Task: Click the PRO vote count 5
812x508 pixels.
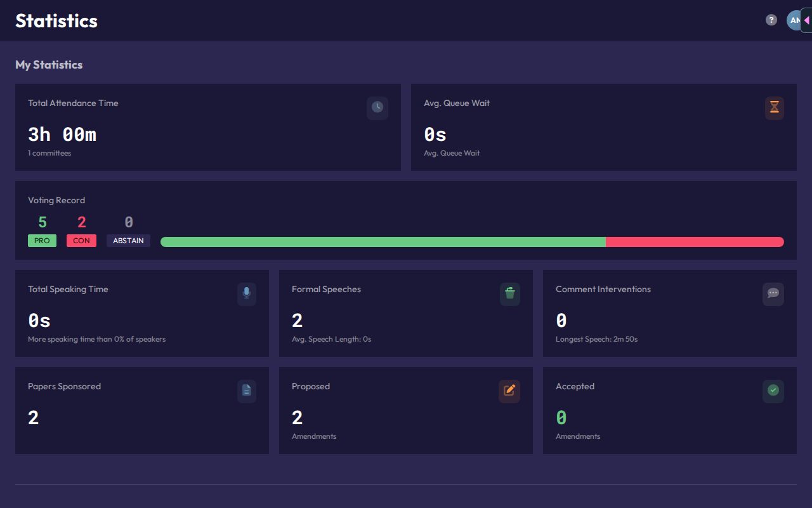Action: click(x=43, y=222)
